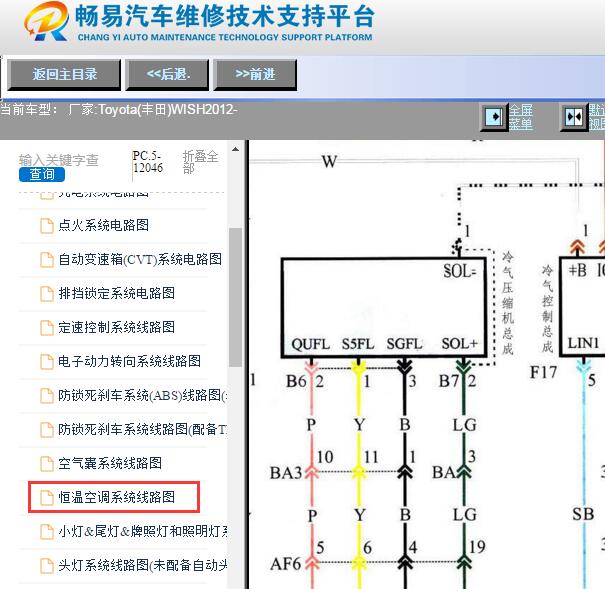Click the document icon beside 头灯系统线路图
605x589 pixels.
click(x=47, y=566)
